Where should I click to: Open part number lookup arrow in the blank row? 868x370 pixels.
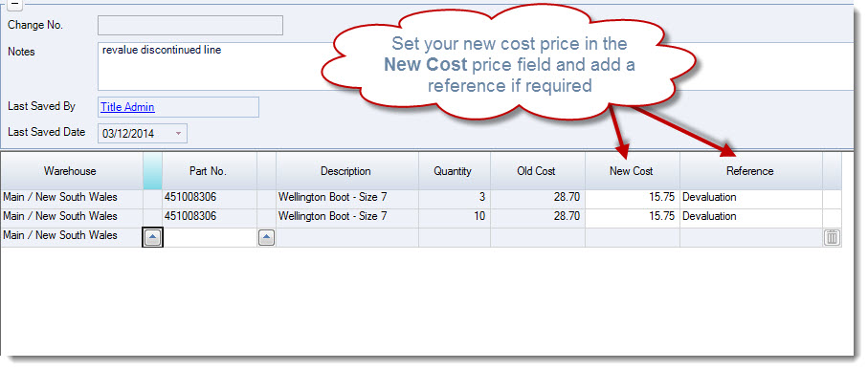[x=267, y=238]
